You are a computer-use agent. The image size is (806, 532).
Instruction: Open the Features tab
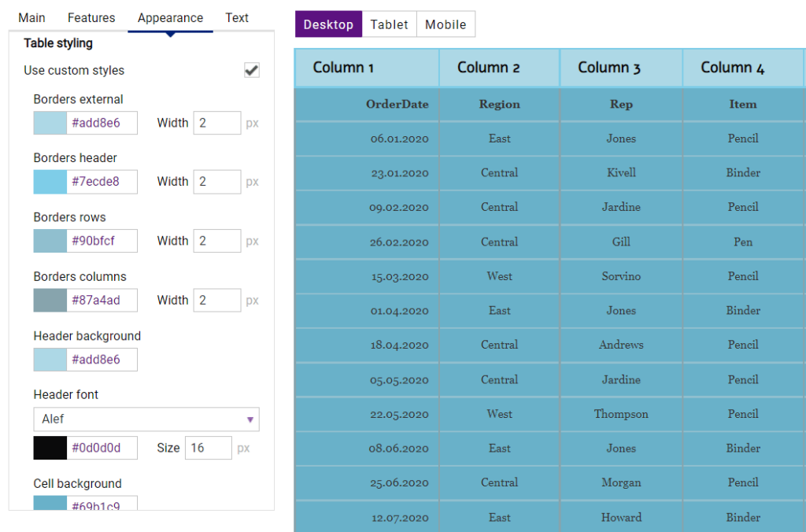coord(91,17)
